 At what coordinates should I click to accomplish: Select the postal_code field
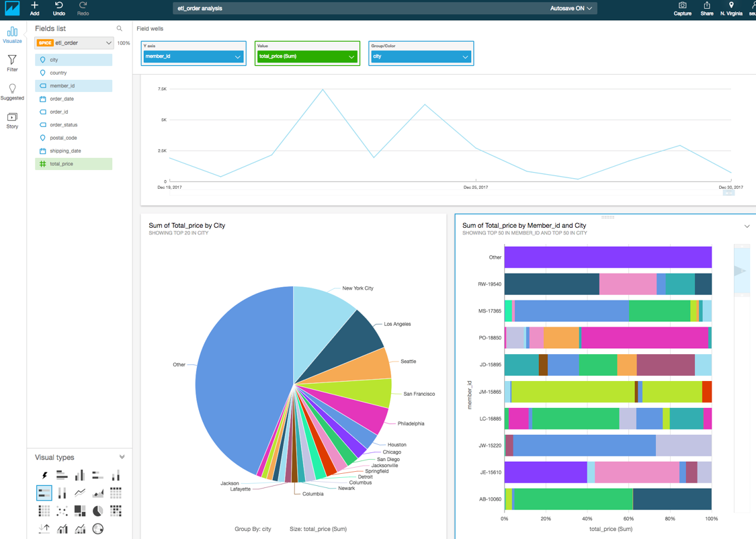click(x=74, y=138)
